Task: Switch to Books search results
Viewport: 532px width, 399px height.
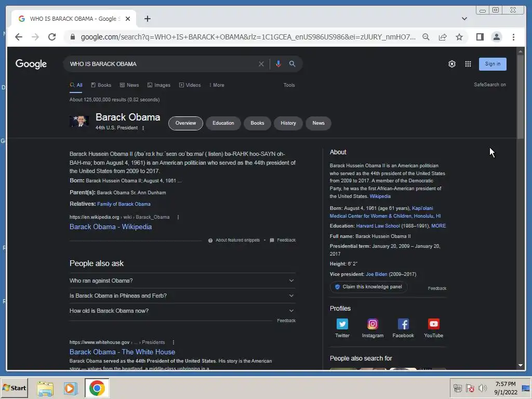Action: [101, 85]
